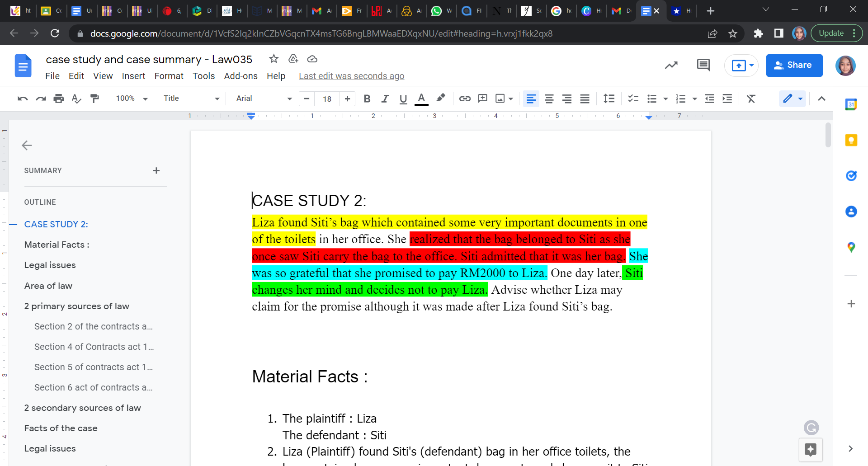
Task: Clear formatting from selection
Action: pyautogui.click(x=751, y=99)
